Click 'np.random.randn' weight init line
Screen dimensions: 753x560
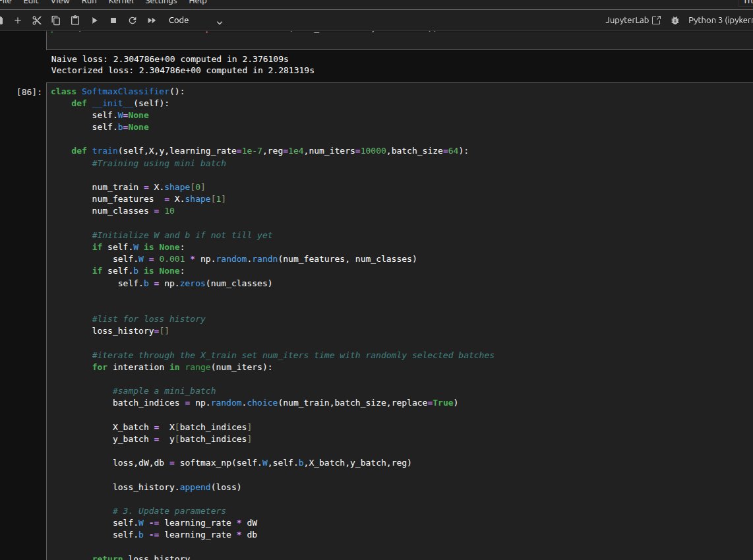point(264,259)
